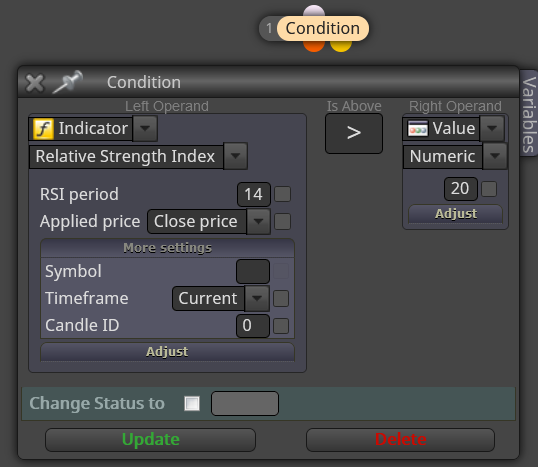Close the Condition panel with X icon

[x=35, y=83]
